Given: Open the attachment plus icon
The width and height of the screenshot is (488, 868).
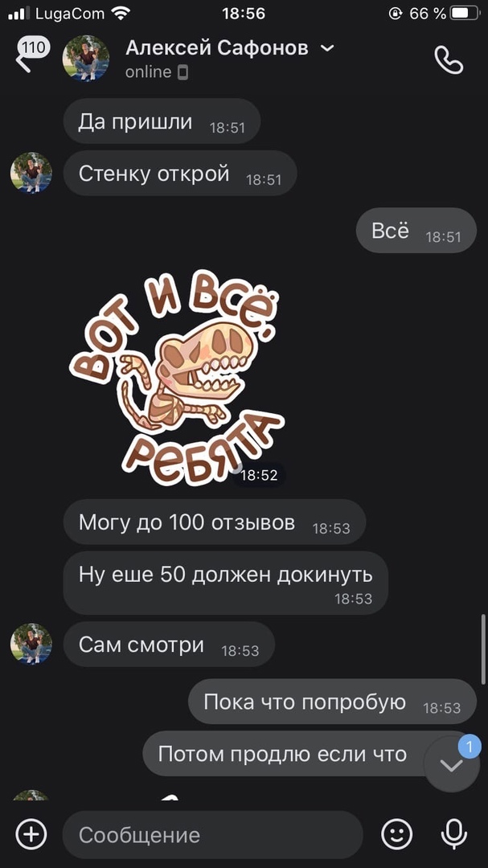Looking at the screenshot, I should click(31, 833).
